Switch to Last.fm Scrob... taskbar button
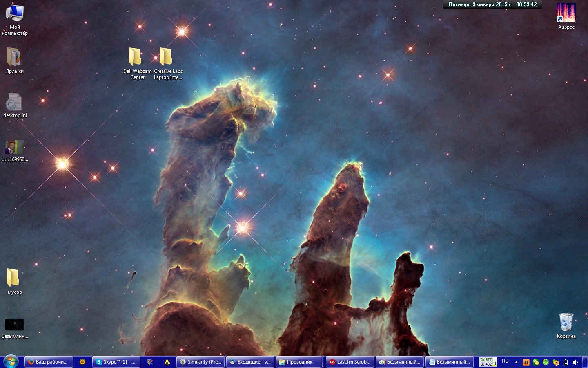Viewport: 588px width, 368px height. [x=350, y=362]
